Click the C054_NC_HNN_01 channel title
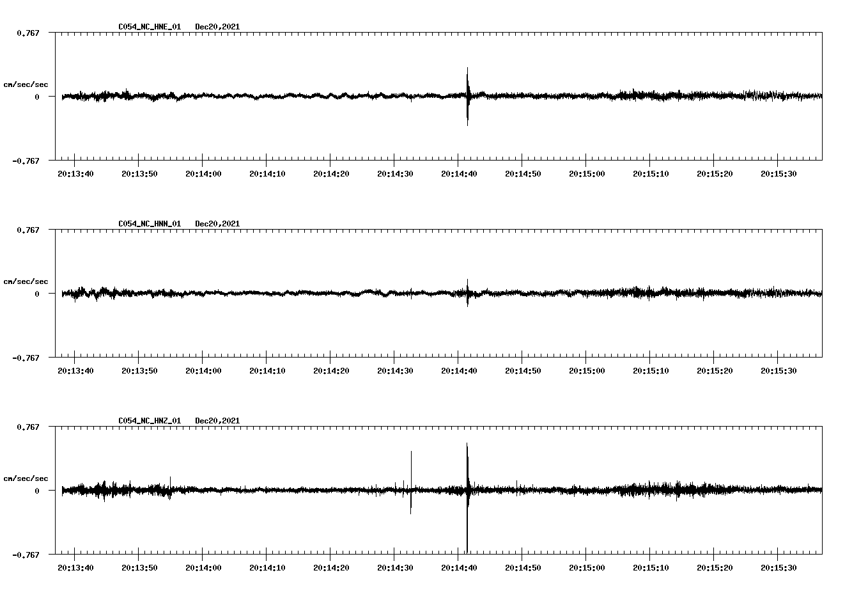Image resolution: width=868 pixels, height=591 pixels. click(150, 224)
